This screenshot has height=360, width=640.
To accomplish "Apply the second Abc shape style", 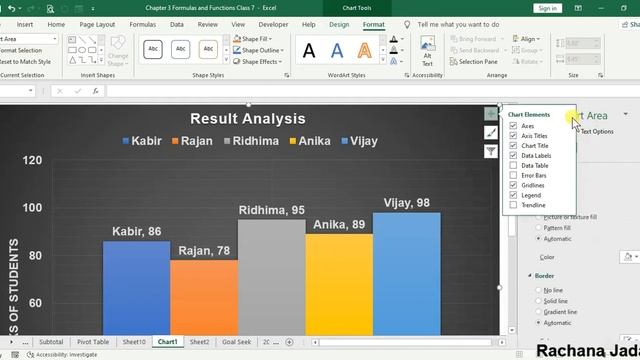I will tap(180, 49).
